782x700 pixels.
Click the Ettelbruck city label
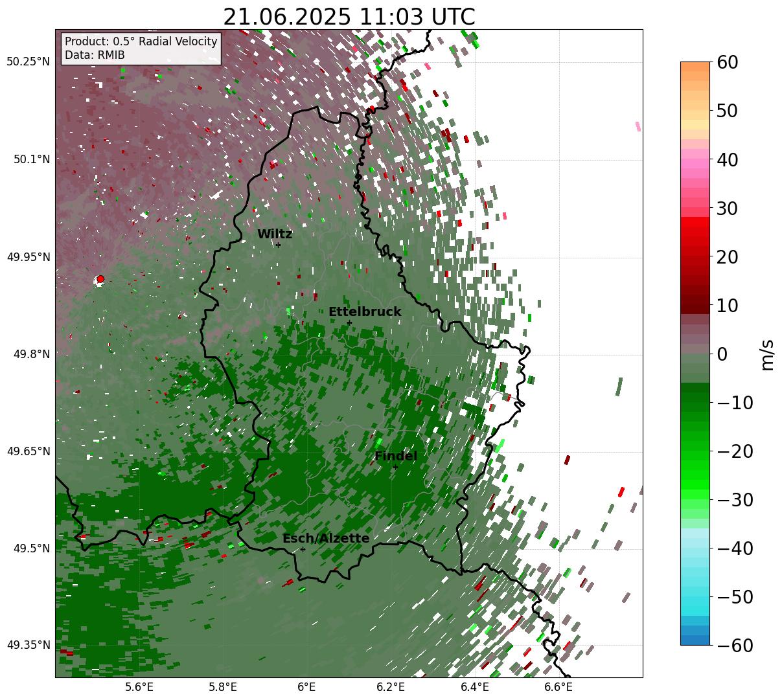[365, 312]
